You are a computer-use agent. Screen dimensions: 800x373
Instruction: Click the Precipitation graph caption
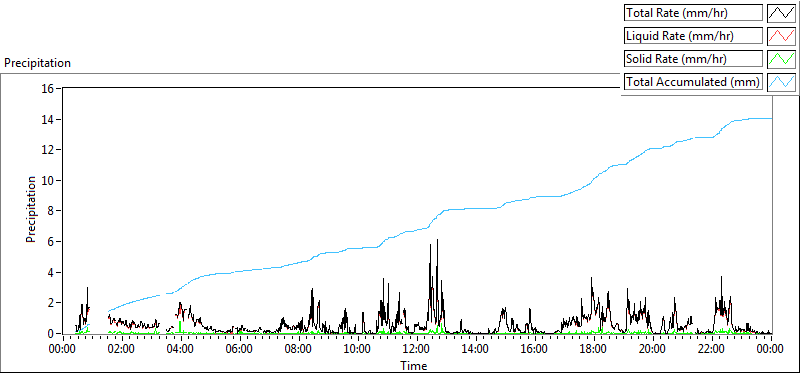pyautogui.click(x=37, y=63)
